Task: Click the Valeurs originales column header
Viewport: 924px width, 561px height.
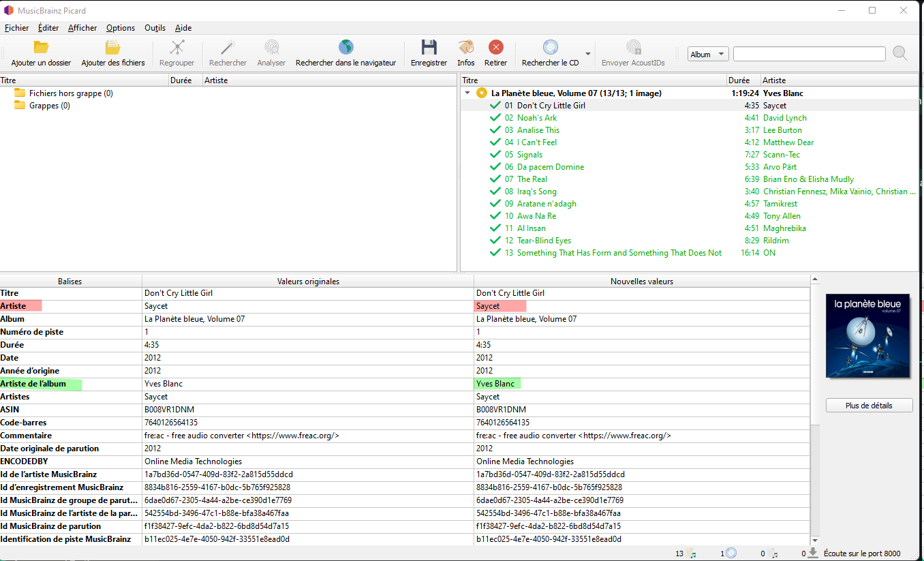Action: (x=308, y=281)
